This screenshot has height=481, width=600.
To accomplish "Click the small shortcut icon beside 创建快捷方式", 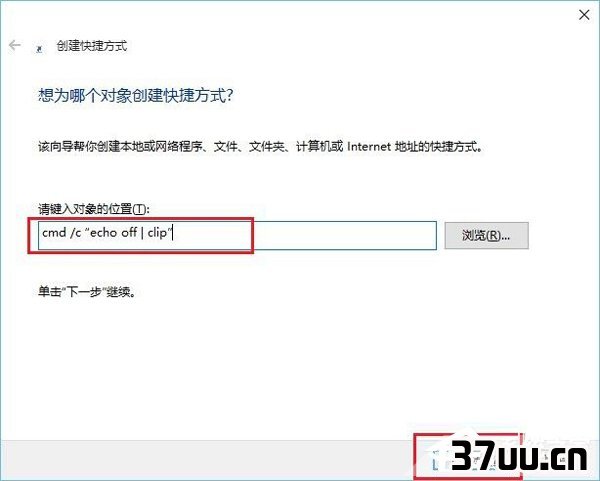I will click(x=39, y=49).
